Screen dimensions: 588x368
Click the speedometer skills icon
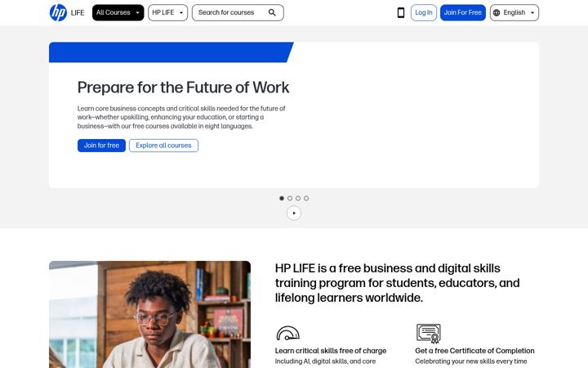(288, 333)
